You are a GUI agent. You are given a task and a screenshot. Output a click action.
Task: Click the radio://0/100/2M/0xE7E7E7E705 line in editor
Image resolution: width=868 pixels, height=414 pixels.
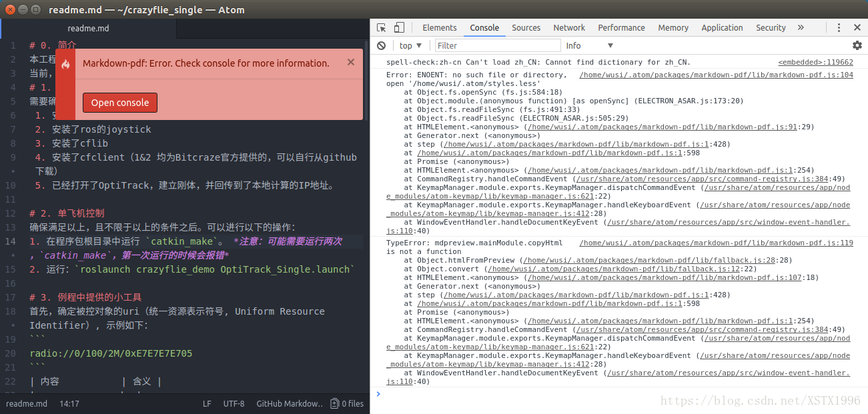(111, 353)
